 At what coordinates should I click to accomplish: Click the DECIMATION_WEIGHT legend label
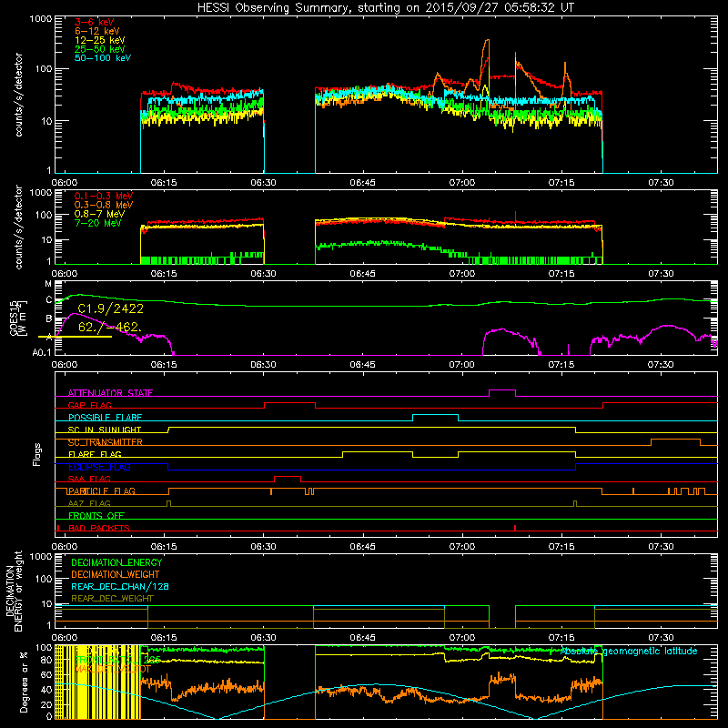click(116, 574)
